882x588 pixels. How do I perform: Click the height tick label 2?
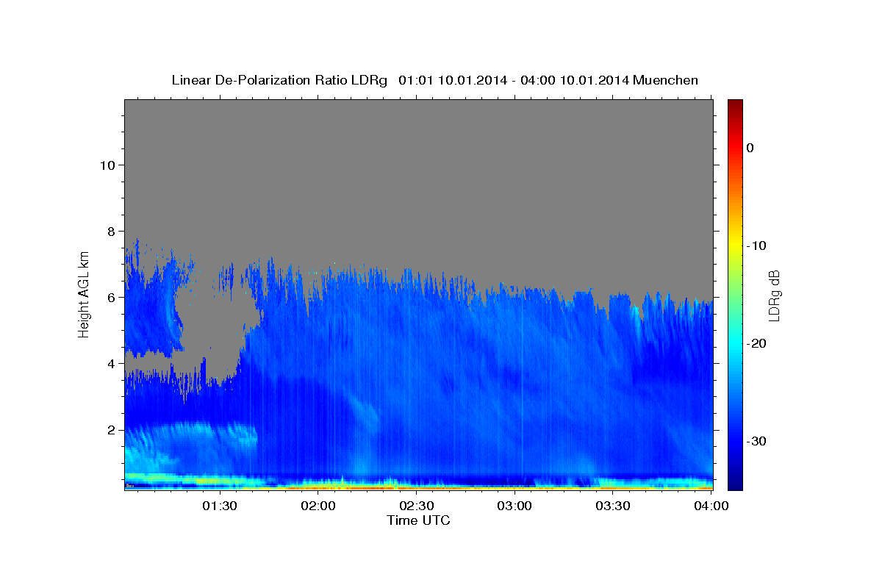pyautogui.click(x=110, y=429)
